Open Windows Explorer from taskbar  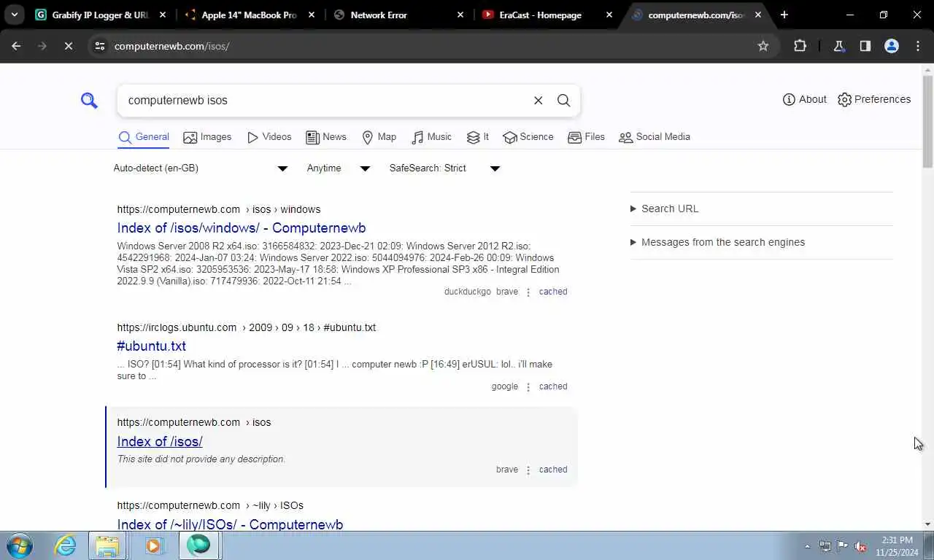pos(107,545)
